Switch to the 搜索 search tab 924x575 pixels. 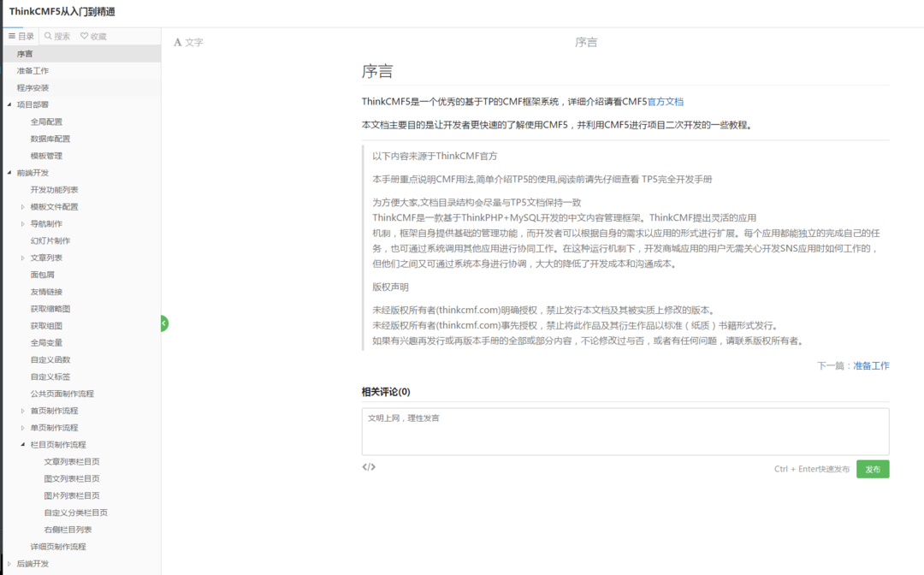click(57, 37)
